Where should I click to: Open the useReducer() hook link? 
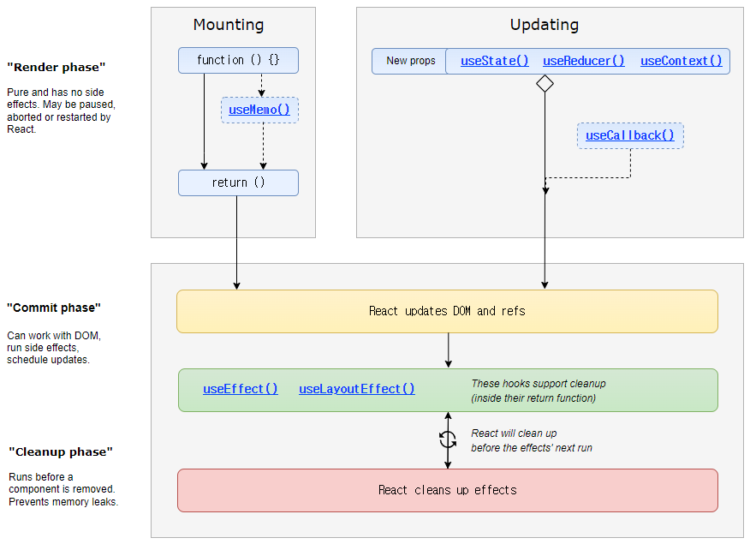pyautogui.click(x=583, y=61)
